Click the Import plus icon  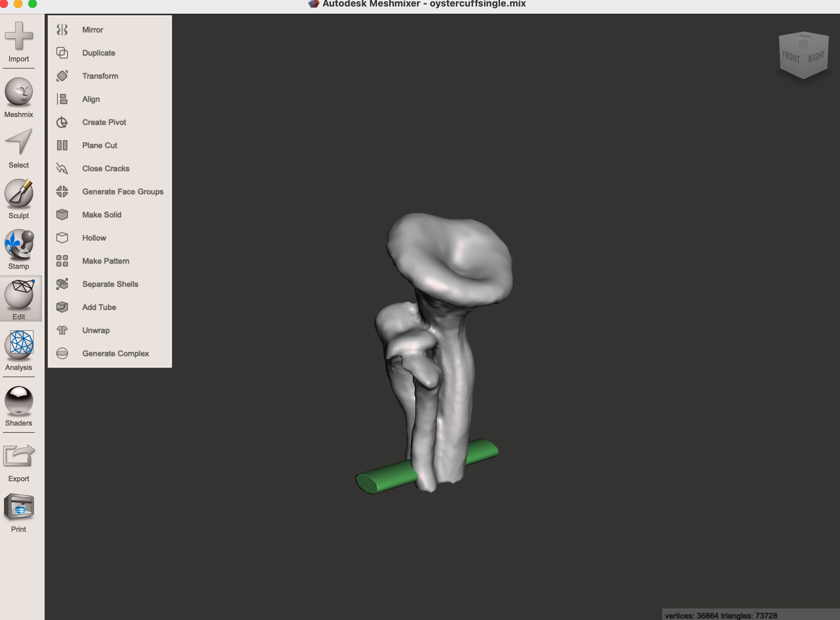(19, 36)
